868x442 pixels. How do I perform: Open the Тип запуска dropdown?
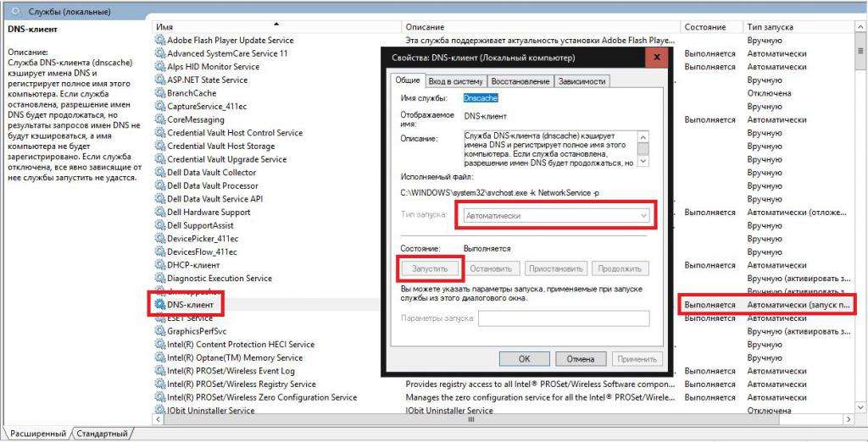pyautogui.click(x=557, y=216)
